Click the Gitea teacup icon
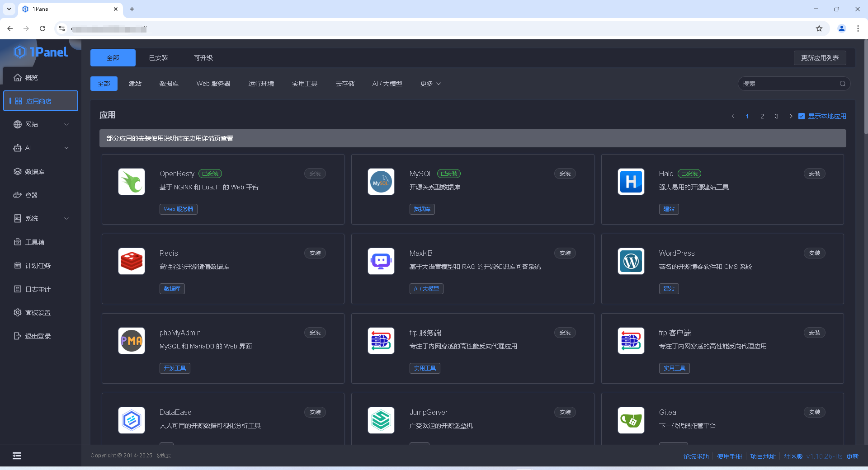868x470 pixels. [631, 420]
